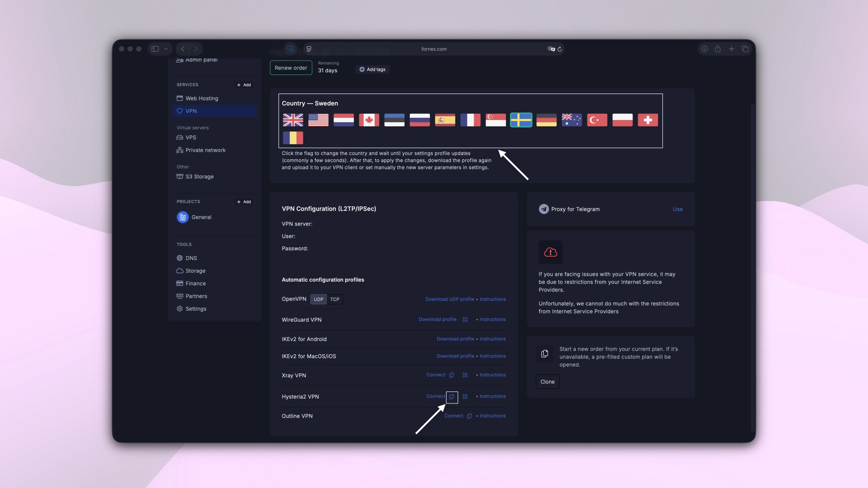Open Instructions for Outline VPN
868x488 pixels.
tap(492, 416)
